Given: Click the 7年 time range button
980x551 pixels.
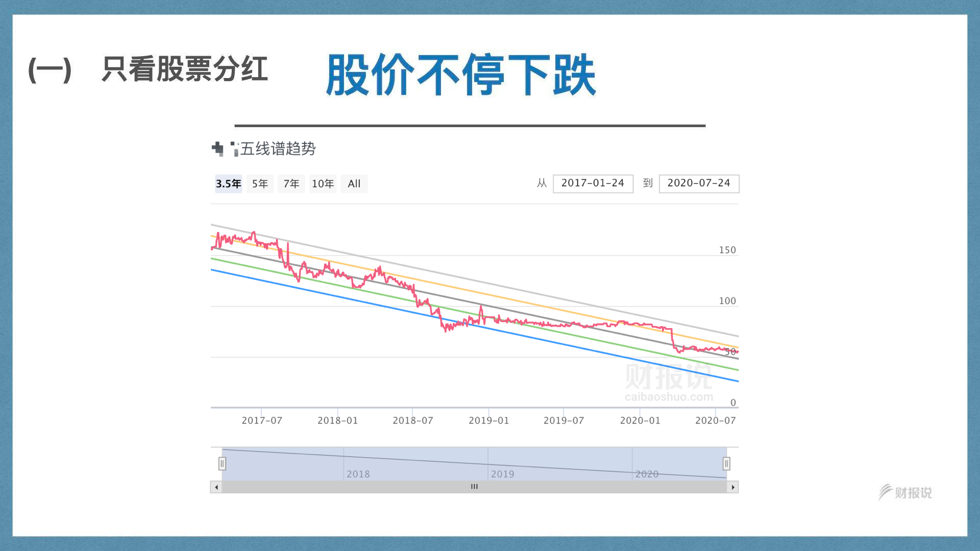Looking at the screenshot, I should coord(291,183).
